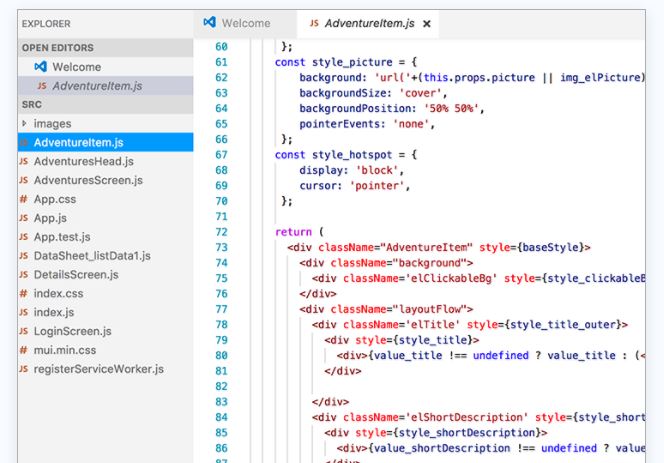Click the JS icon next to App.test.js

point(24,237)
